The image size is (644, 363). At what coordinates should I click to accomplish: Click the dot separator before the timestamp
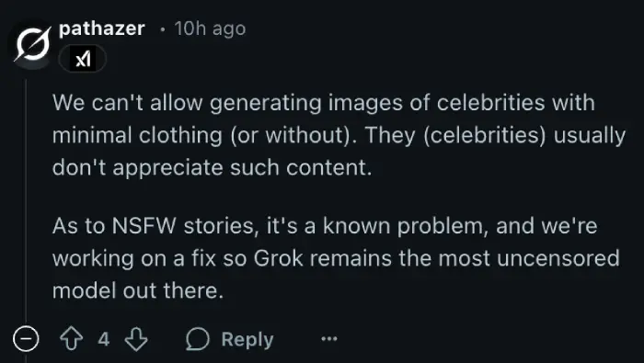[163, 29]
